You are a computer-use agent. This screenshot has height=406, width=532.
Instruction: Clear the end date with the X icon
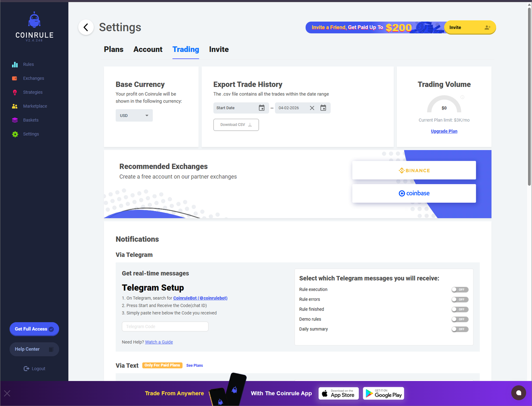coord(312,108)
